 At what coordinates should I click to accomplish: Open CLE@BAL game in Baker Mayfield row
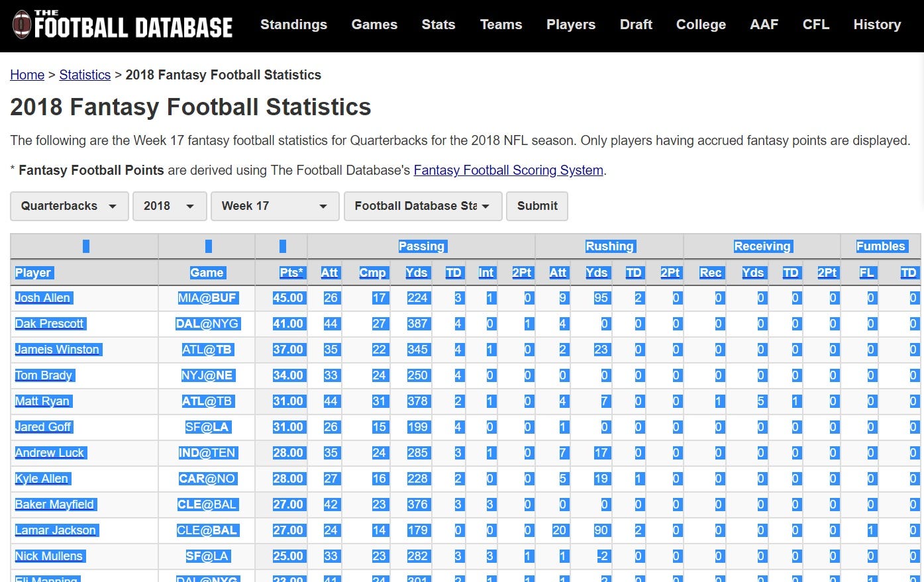pos(207,505)
